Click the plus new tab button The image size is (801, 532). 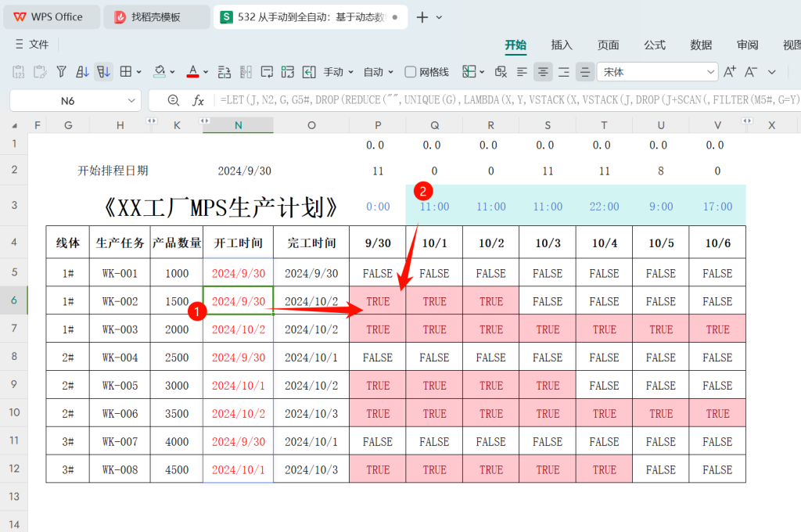coord(422,17)
